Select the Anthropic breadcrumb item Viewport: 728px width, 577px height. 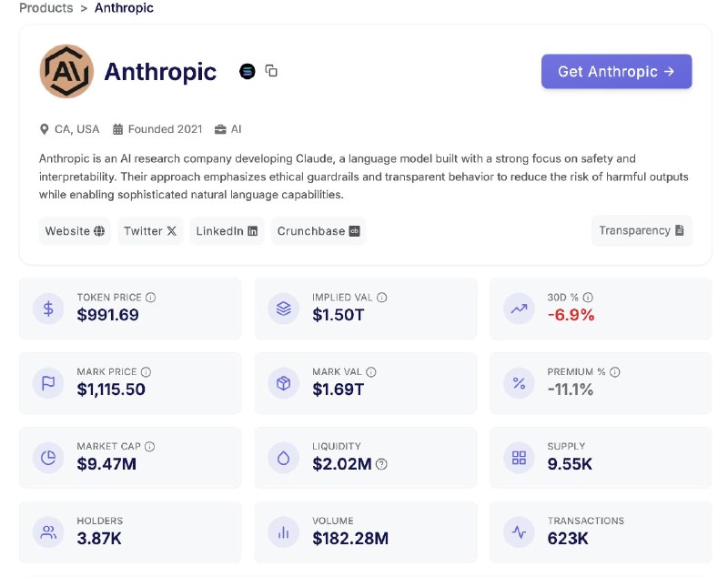[x=124, y=8]
